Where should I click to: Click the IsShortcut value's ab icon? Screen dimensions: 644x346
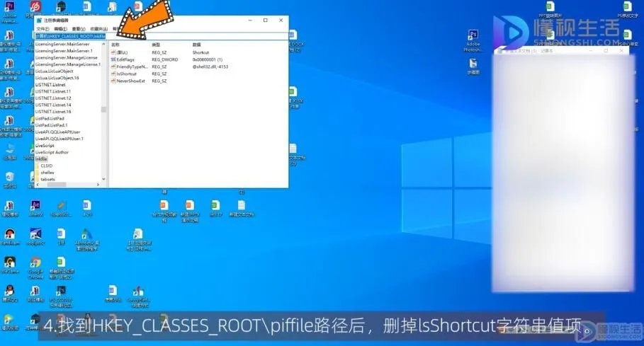(x=113, y=74)
